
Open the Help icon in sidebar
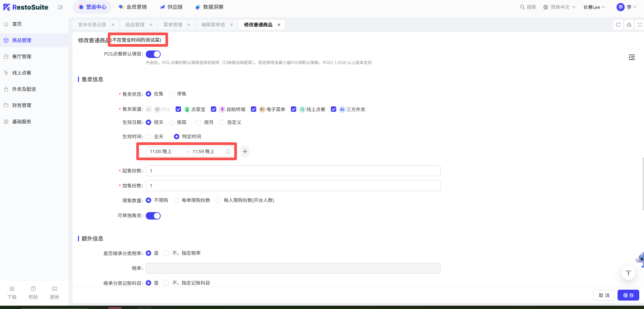click(33, 292)
